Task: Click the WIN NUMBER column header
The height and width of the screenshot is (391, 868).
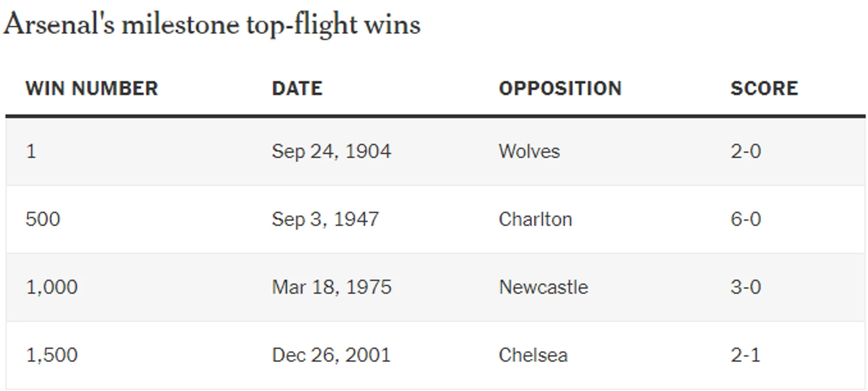Action: (92, 88)
